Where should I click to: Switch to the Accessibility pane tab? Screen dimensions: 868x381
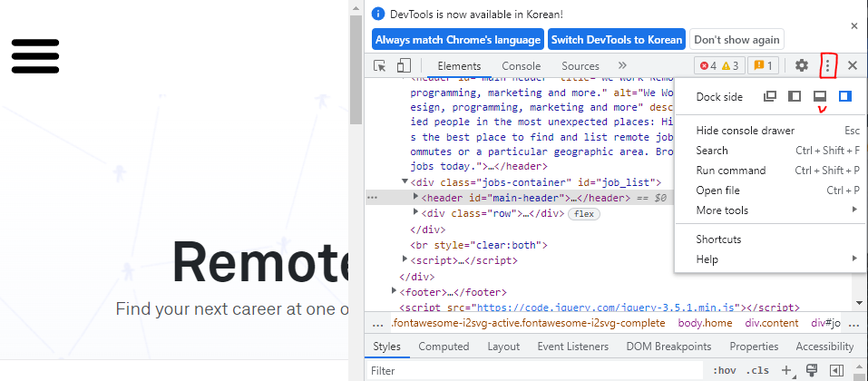[824, 347]
